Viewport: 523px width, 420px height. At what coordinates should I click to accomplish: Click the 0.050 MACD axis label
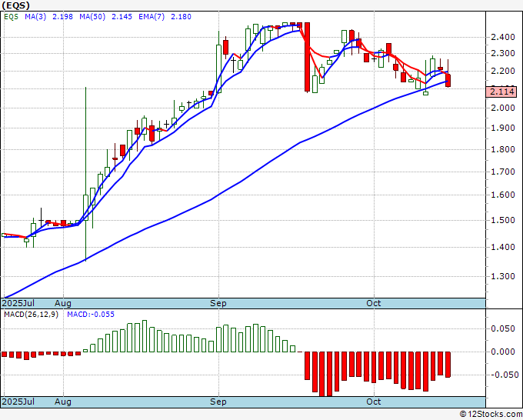click(x=503, y=329)
